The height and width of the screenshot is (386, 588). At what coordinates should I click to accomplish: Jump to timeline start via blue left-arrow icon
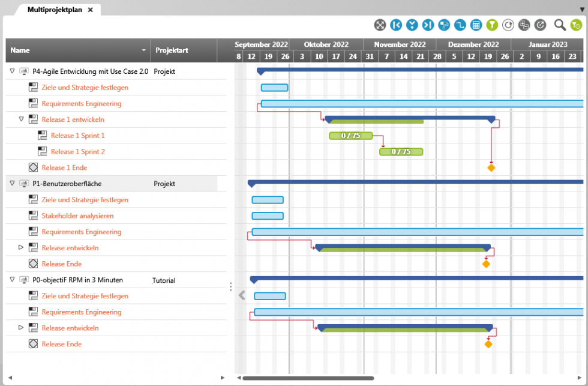[396, 25]
